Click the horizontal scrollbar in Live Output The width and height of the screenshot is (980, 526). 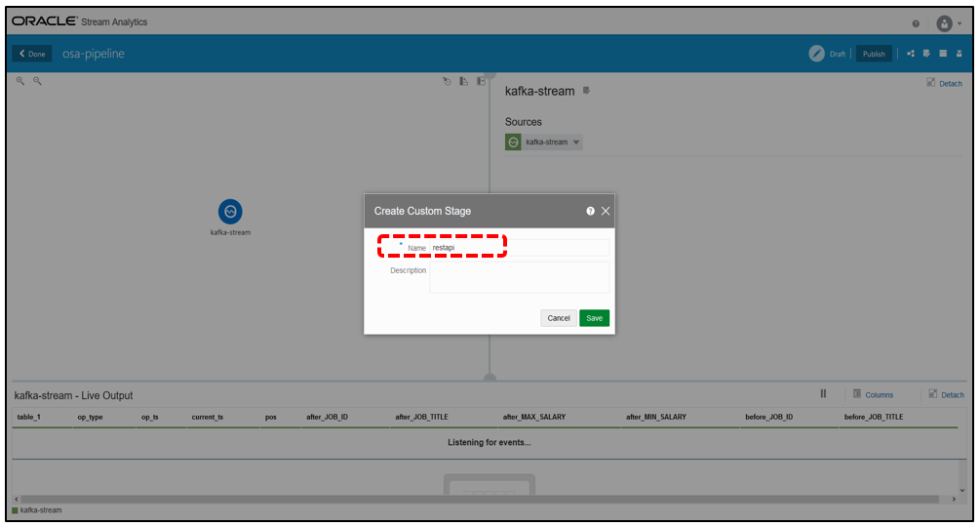pyautogui.click(x=480, y=499)
